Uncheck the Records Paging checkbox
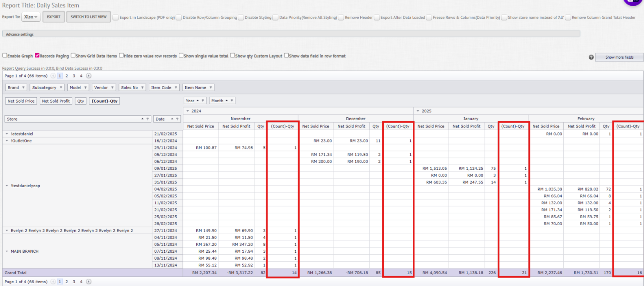Viewport: 644px width, 286px height. (37, 55)
